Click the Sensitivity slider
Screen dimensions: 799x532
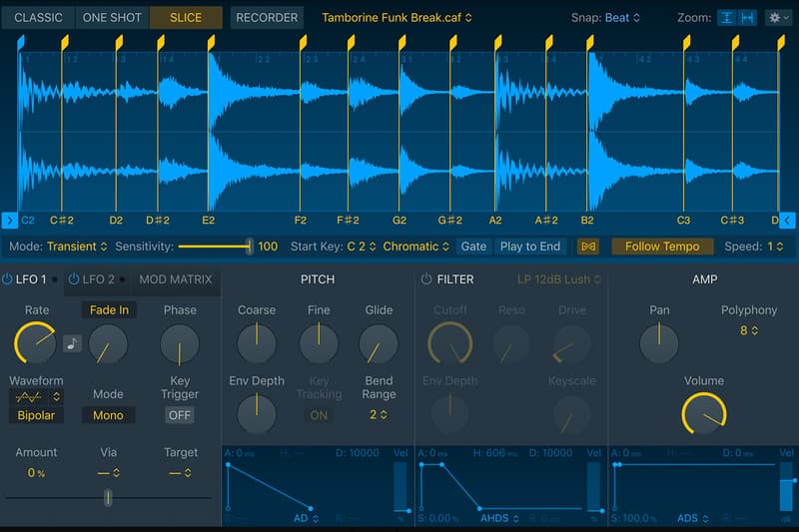pos(214,247)
